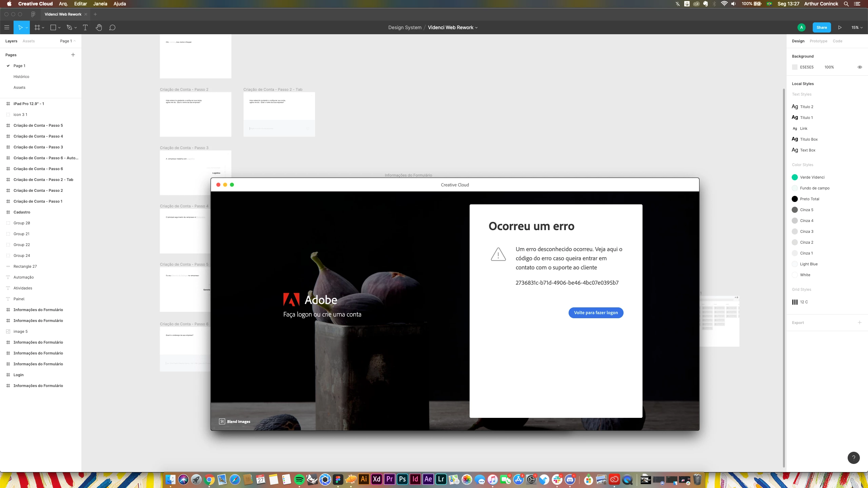The width and height of the screenshot is (868, 488).
Task: Click the blue Share button
Action: (822, 27)
